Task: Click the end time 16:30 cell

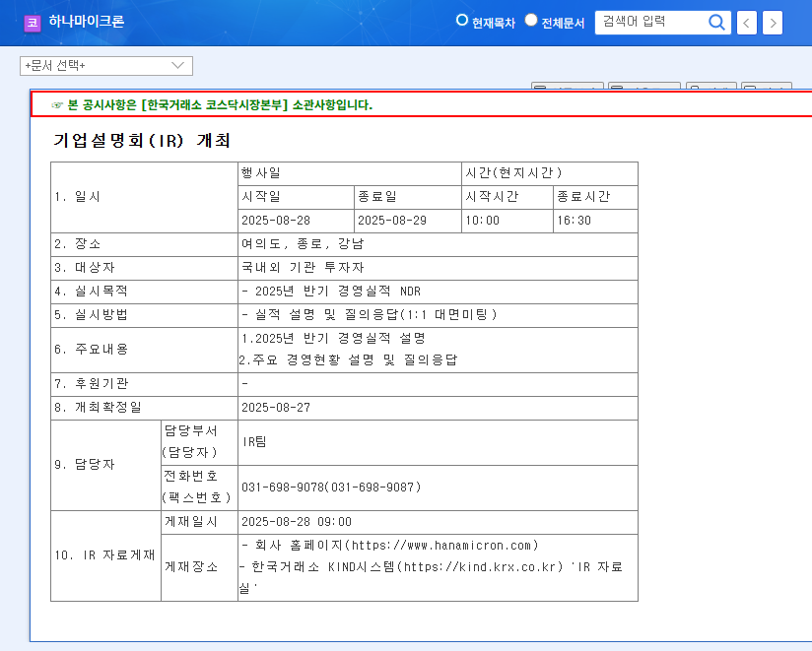Action: [x=595, y=221]
